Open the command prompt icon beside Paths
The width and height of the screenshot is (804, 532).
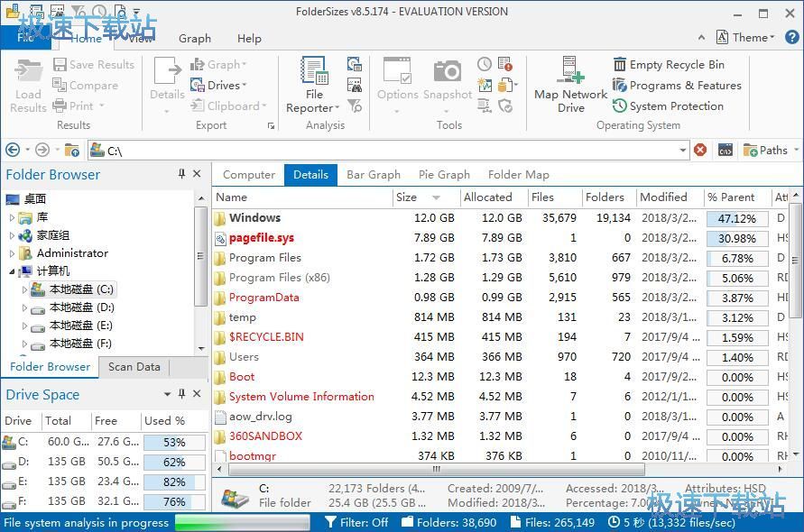coord(725,151)
